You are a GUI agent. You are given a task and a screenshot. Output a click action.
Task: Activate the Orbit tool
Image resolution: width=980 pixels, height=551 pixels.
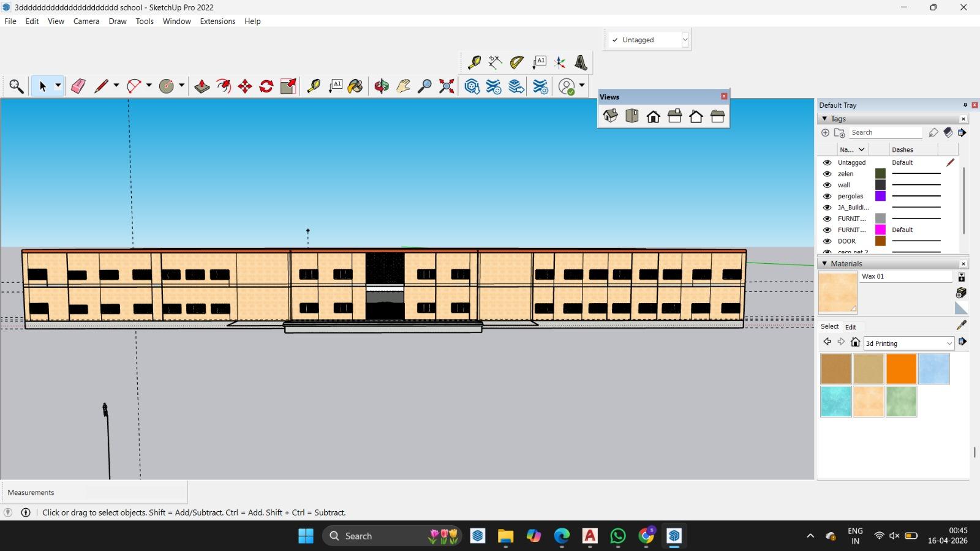pos(382,86)
